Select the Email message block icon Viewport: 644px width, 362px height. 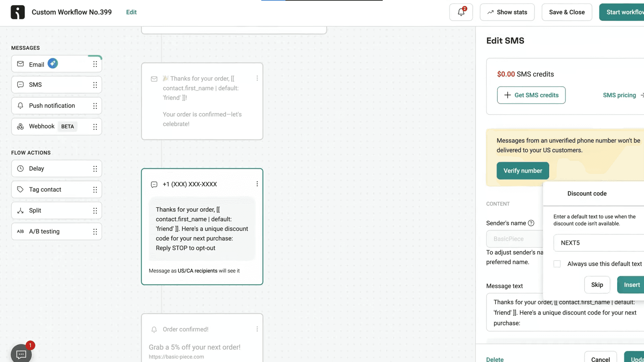click(20, 64)
